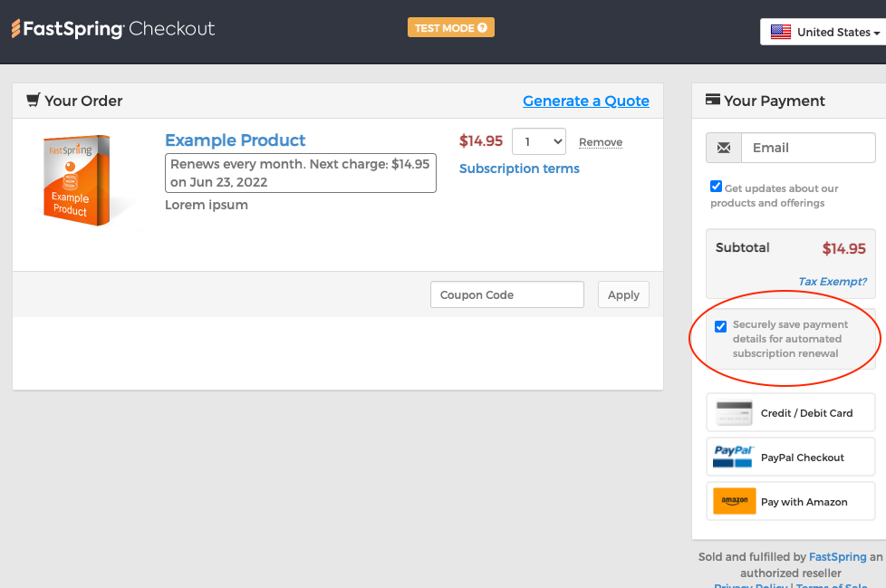Uncheck Get updates about our products
The image size is (886, 588).
(x=716, y=187)
